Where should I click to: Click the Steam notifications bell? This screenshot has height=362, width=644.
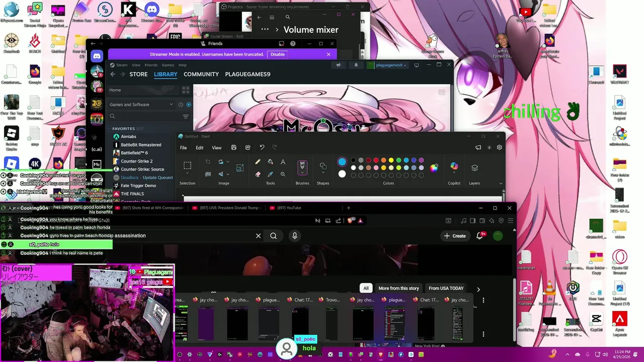pos(356,65)
